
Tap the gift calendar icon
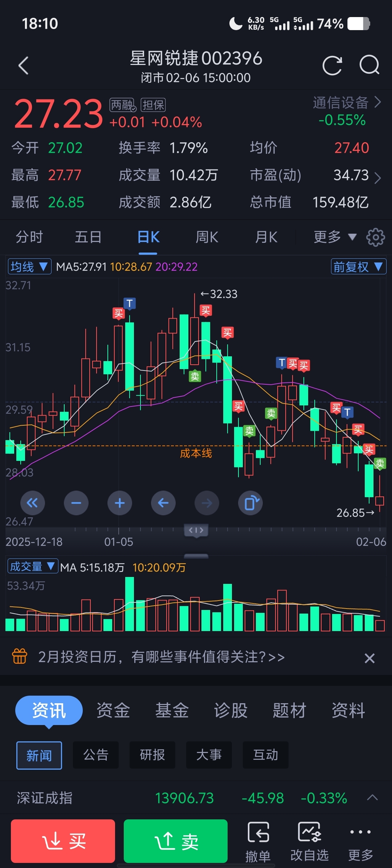pyautogui.click(x=20, y=656)
